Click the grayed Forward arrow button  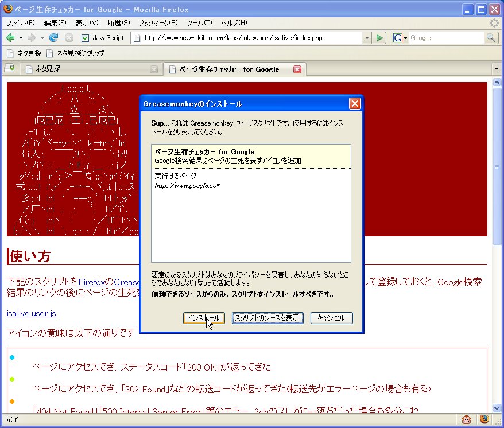[x=32, y=38]
